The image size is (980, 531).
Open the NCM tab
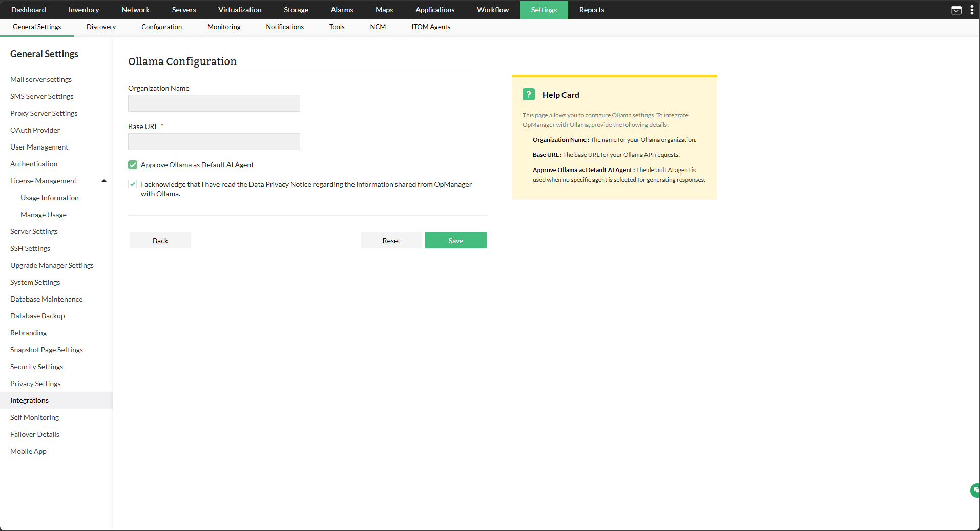(378, 27)
